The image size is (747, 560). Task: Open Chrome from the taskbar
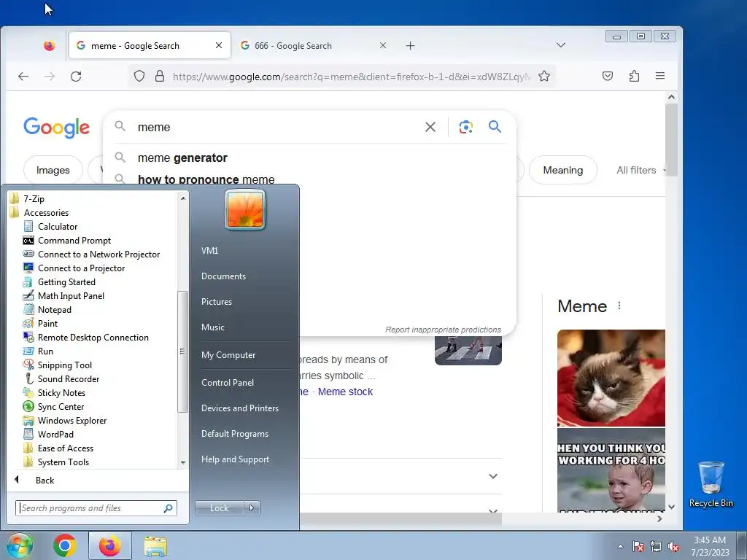click(65, 545)
